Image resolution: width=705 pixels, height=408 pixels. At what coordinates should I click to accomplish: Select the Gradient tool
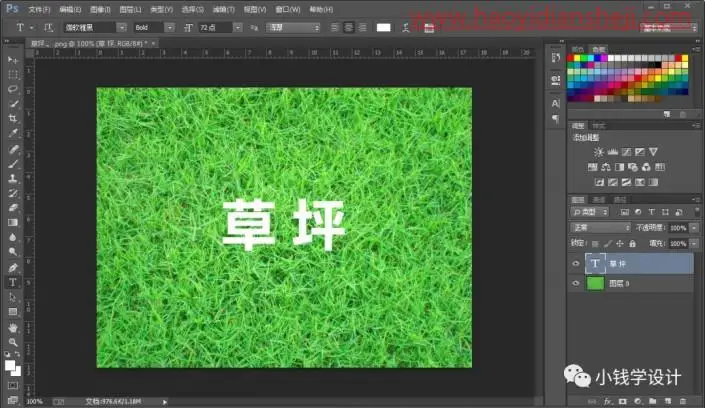point(13,223)
